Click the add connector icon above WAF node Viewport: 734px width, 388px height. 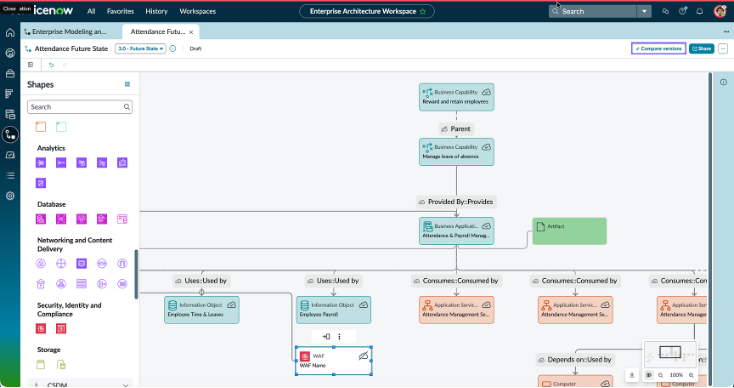[x=326, y=337]
